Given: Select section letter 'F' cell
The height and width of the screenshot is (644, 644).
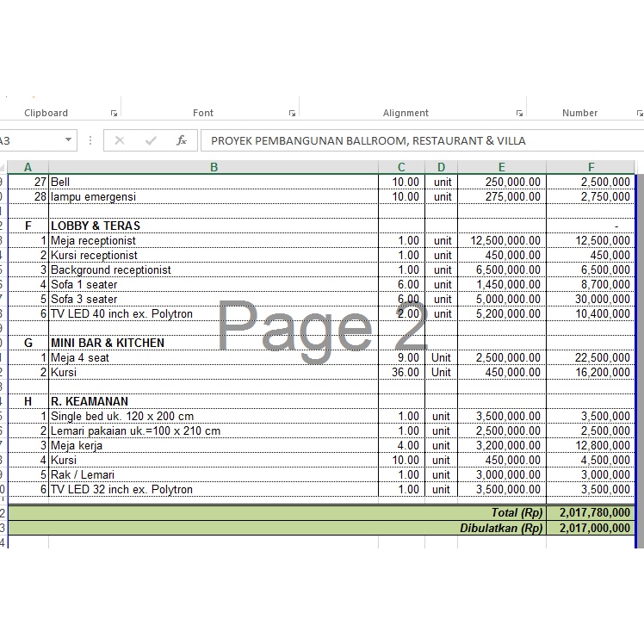Looking at the screenshot, I should (x=28, y=226).
